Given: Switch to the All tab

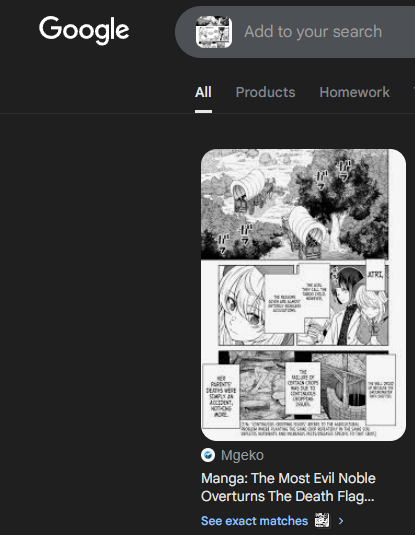Looking at the screenshot, I should 203,92.
